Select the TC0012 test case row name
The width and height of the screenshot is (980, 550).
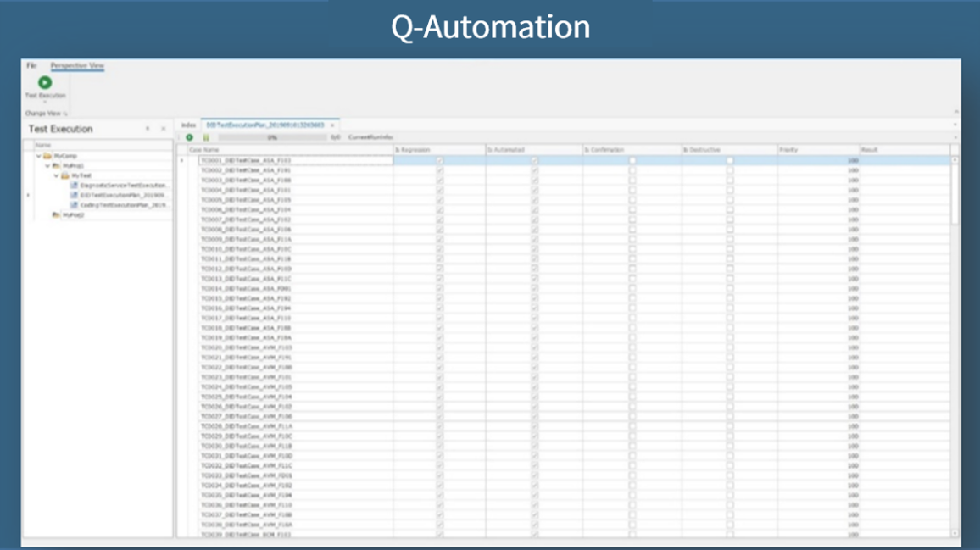pos(246,269)
